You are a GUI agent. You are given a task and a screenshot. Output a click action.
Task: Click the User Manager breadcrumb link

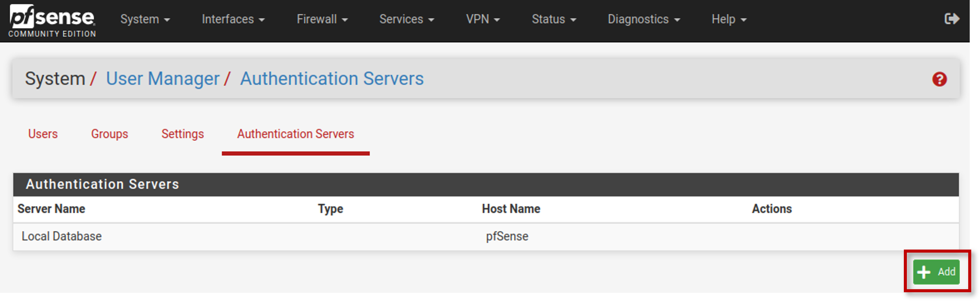tap(163, 79)
